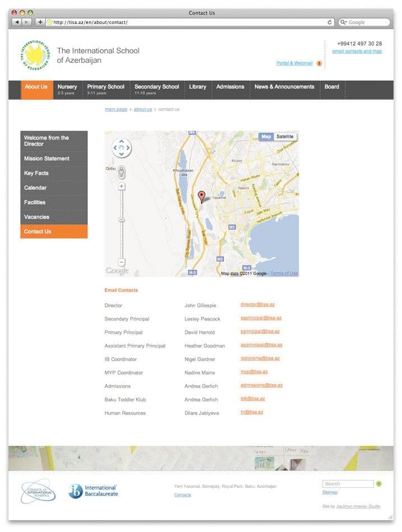
Task: Open the Library menu tab
Action: (x=198, y=90)
